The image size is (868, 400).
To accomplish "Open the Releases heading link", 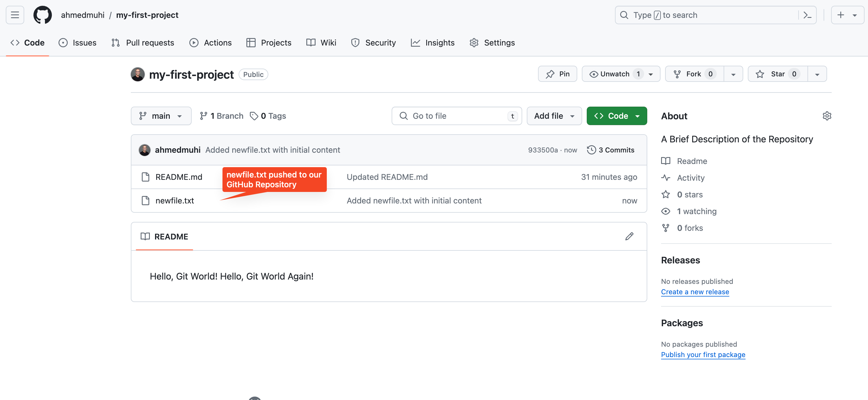I will point(680,260).
